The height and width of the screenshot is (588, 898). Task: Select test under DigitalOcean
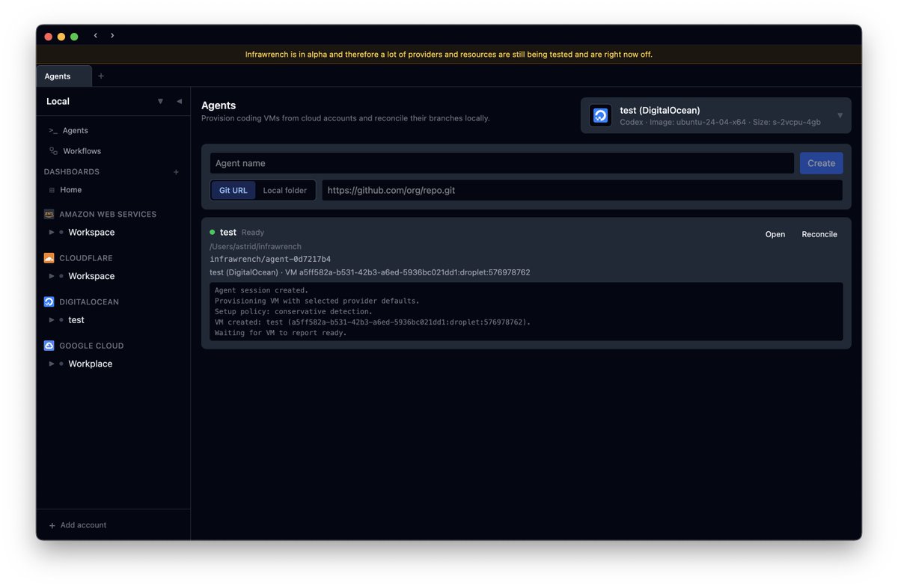click(76, 320)
